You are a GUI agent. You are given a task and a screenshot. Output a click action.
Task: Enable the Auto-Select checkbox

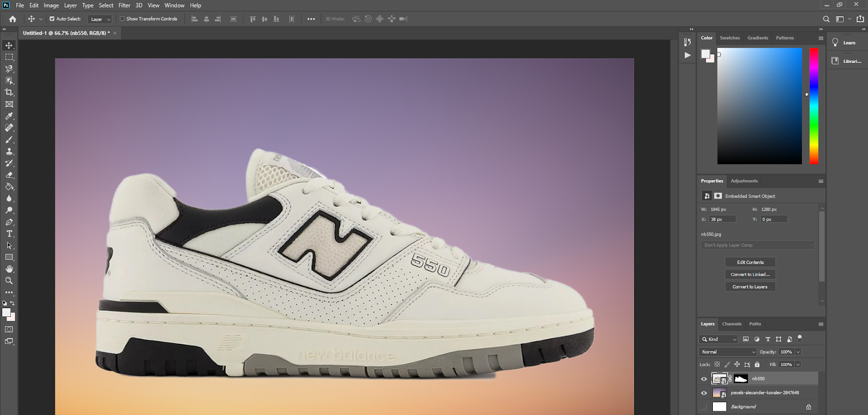(52, 19)
